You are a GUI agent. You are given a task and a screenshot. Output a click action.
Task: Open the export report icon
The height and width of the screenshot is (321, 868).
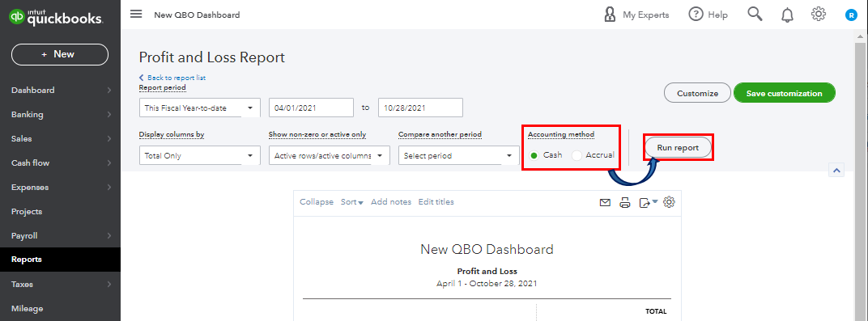(x=648, y=203)
